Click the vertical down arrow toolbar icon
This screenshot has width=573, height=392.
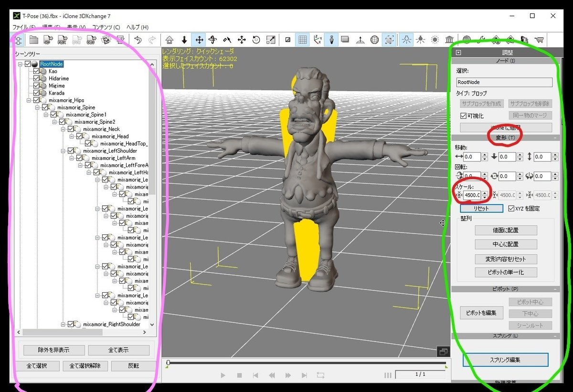point(184,40)
